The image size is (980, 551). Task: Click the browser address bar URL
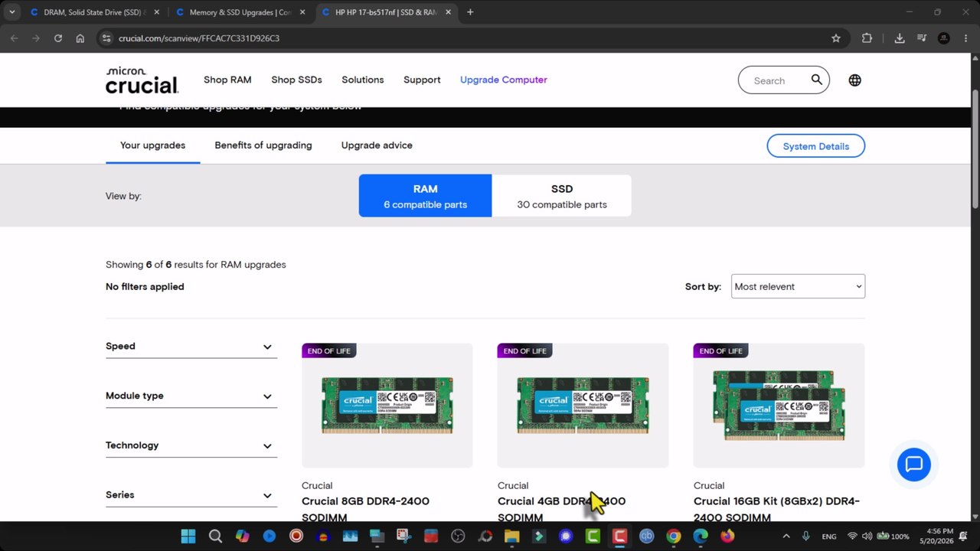199,38
